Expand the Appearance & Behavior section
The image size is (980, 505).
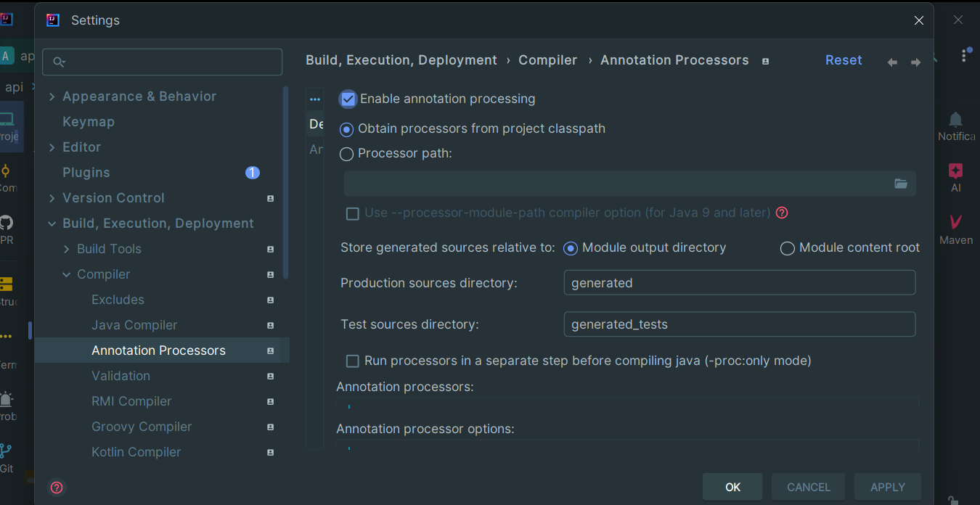52,97
